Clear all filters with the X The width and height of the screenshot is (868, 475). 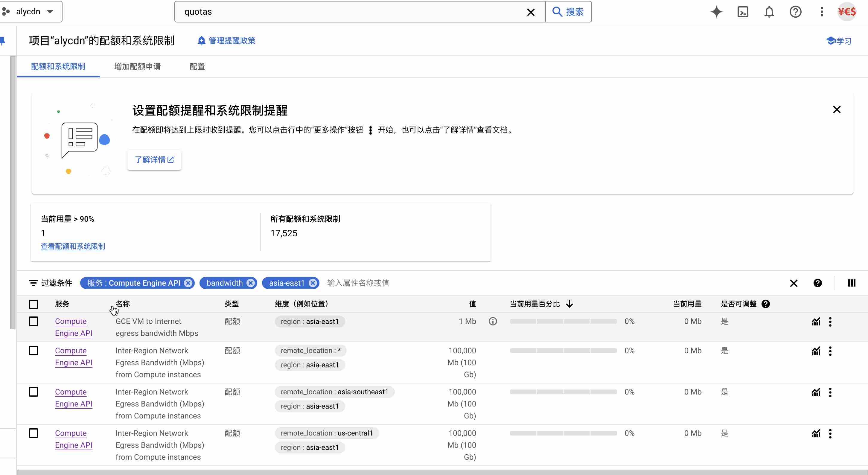coord(794,283)
